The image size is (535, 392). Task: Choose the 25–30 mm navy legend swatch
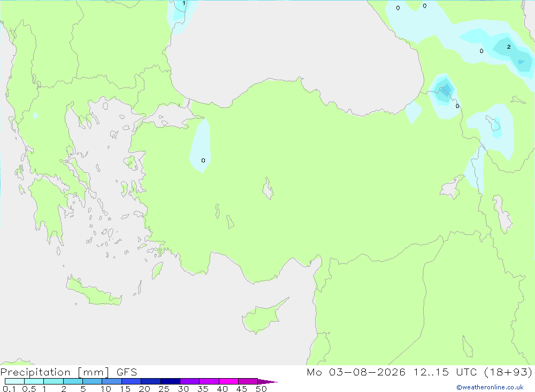170,381
